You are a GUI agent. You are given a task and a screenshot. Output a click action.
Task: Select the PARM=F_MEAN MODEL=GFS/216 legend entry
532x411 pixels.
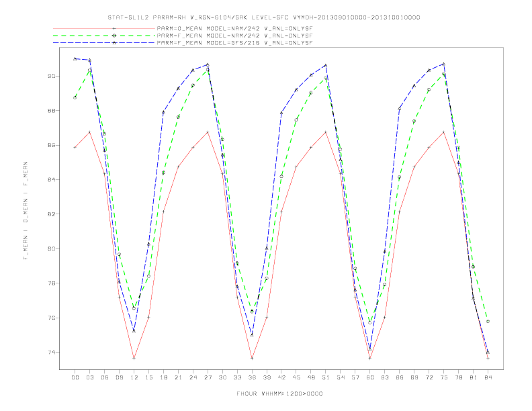coord(234,43)
